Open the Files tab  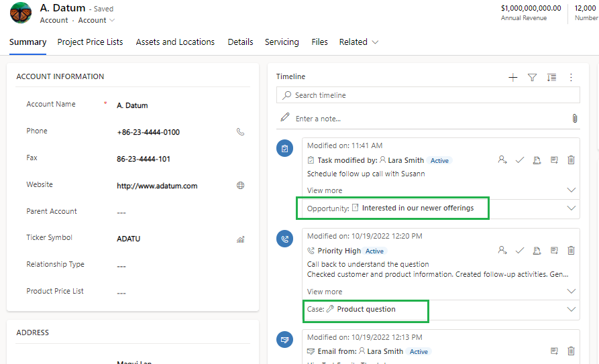[319, 42]
